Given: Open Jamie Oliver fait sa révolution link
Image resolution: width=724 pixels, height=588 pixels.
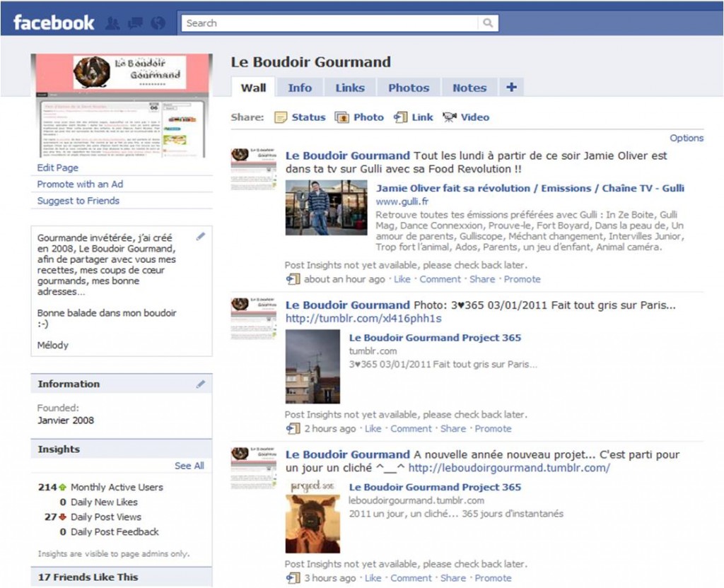Looking at the screenshot, I should click(x=530, y=188).
